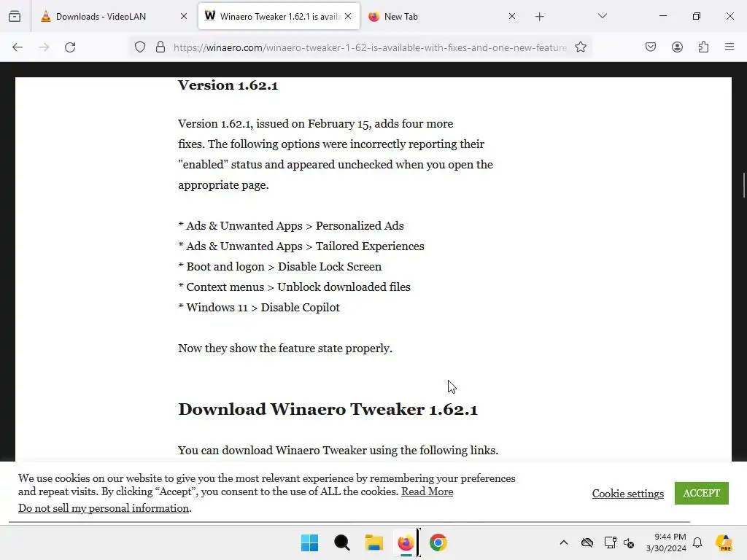Show site security padlock info
The height and width of the screenshot is (560, 747).
pyautogui.click(x=160, y=47)
